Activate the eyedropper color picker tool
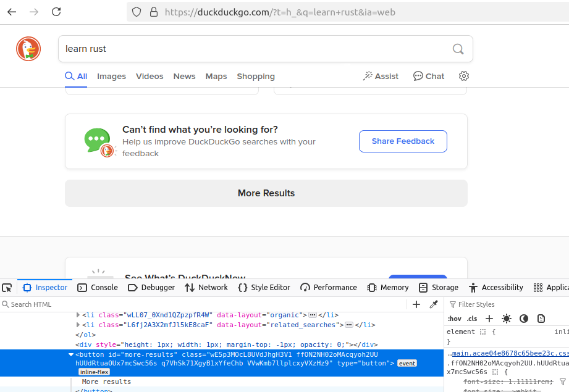Viewport: 569px width, 392px height. tap(434, 304)
